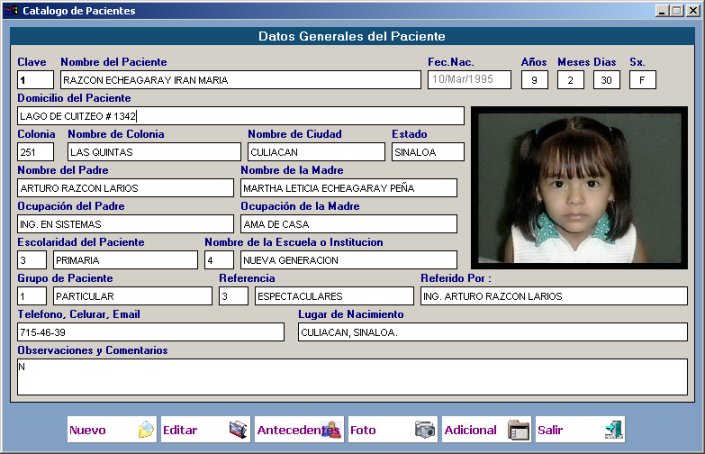This screenshot has height=454, width=705.
Task: Click the Referido Por field
Action: 554,296
